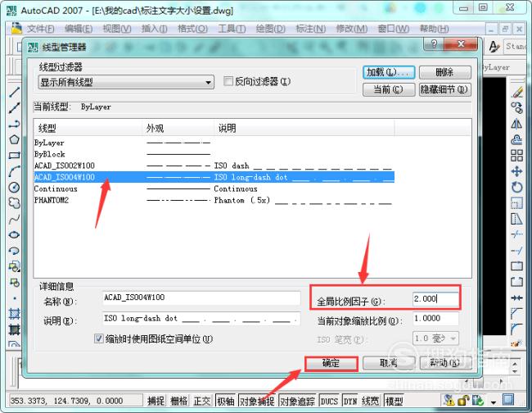Image resolution: width=532 pixels, height=413 pixels.
Task: Select the Mirror tool
Action: (x=516, y=124)
